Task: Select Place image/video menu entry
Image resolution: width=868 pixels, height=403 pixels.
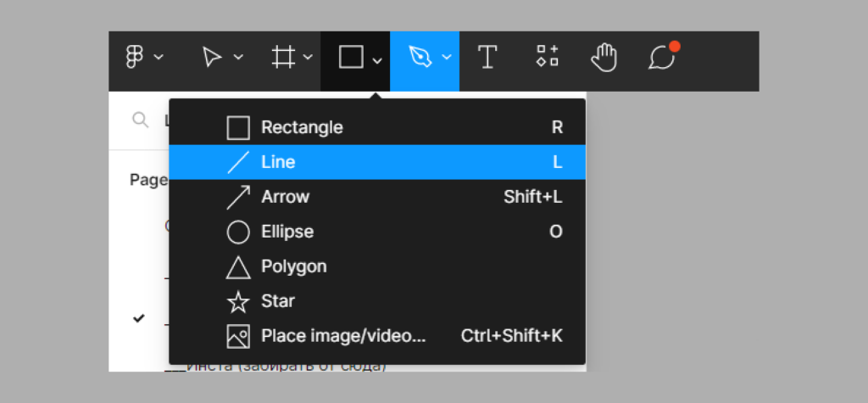Action: point(377,336)
